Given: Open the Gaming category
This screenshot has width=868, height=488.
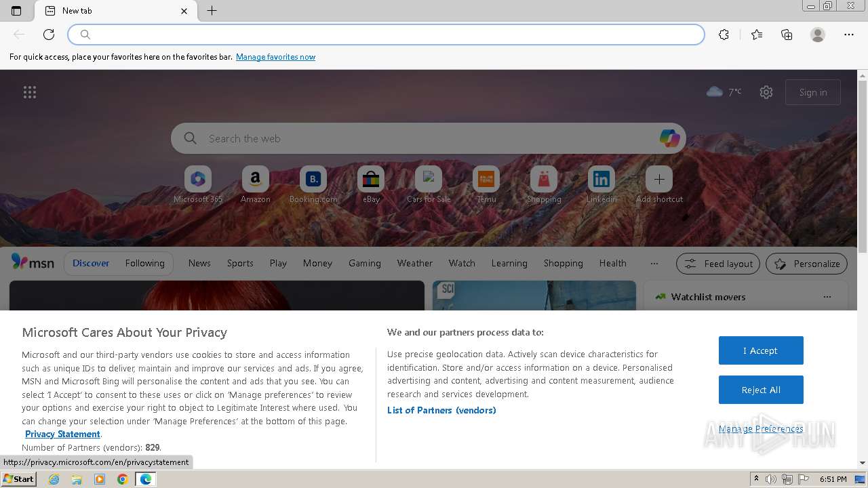Looking at the screenshot, I should pyautogui.click(x=365, y=263).
